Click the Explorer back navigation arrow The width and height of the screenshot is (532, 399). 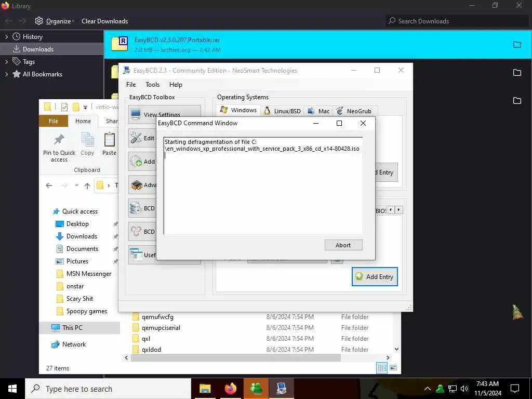pos(49,185)
